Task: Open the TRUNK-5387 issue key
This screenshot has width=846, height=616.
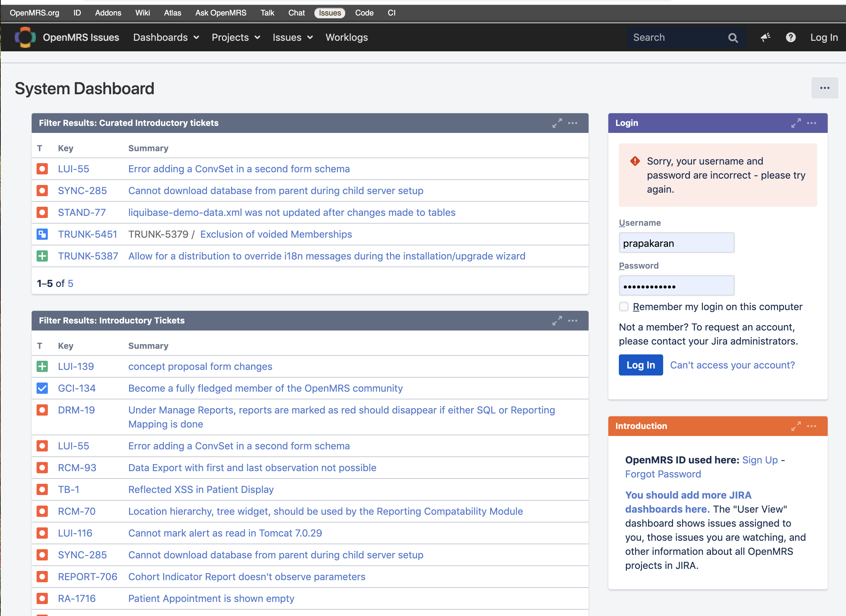Action: click(x=88, y=256)
